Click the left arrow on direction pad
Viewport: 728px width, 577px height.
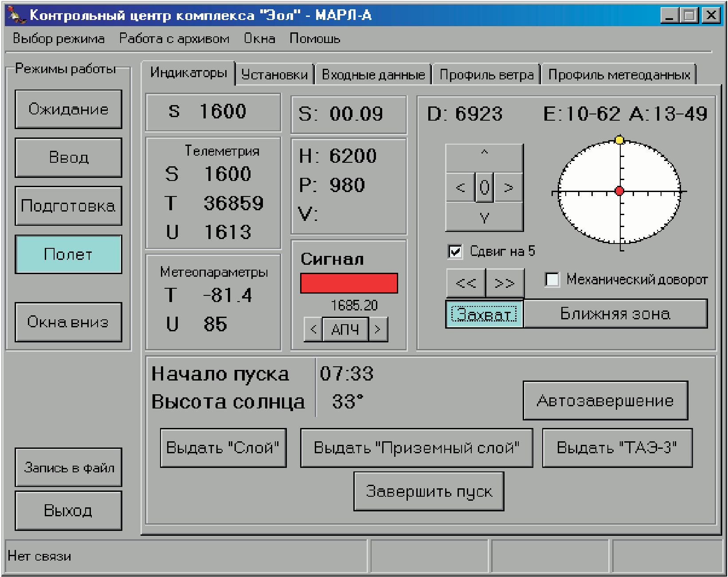point(460,188)
